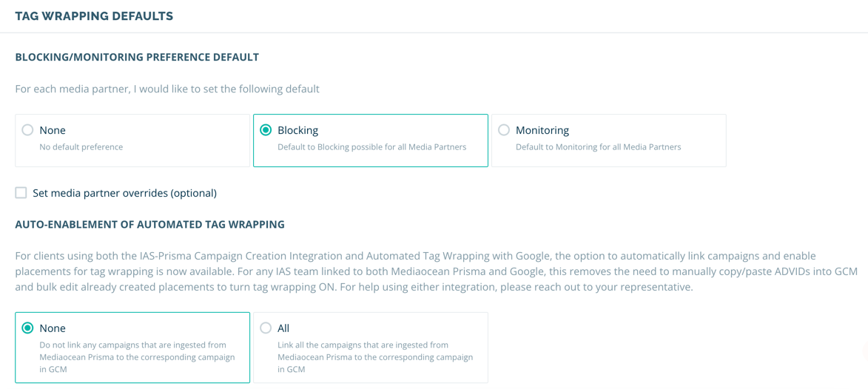This screenshot has width=868, height=389.
Task: Click 'Default to Monitoring for all' description
Action: click(x=599, y=148)
